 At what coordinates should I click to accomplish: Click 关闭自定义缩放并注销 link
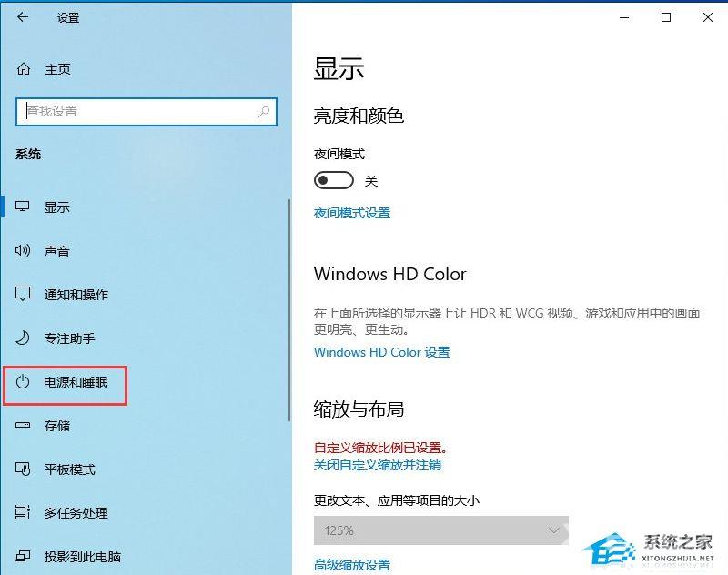tap(378, 465)
